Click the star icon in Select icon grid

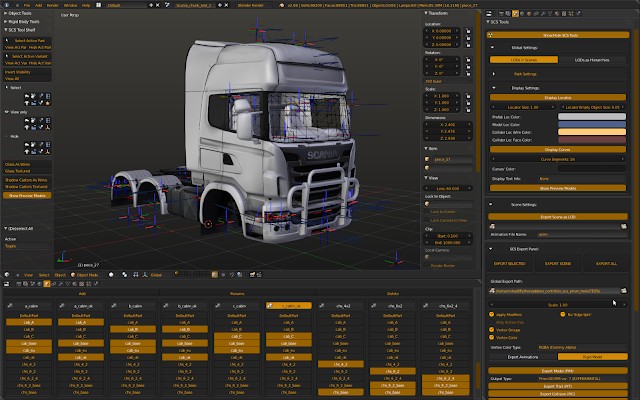48,103
